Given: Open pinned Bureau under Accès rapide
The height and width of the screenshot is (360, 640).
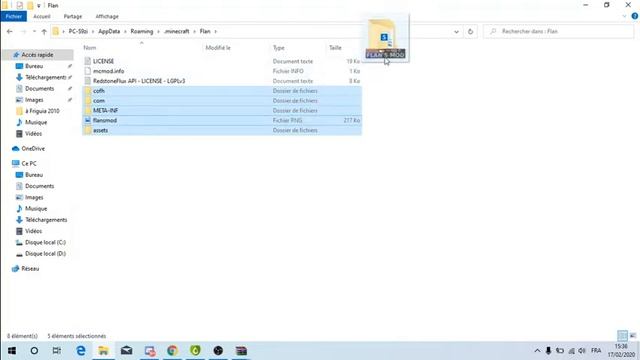Looking at the screenshot, I should [x=34, y=66].
